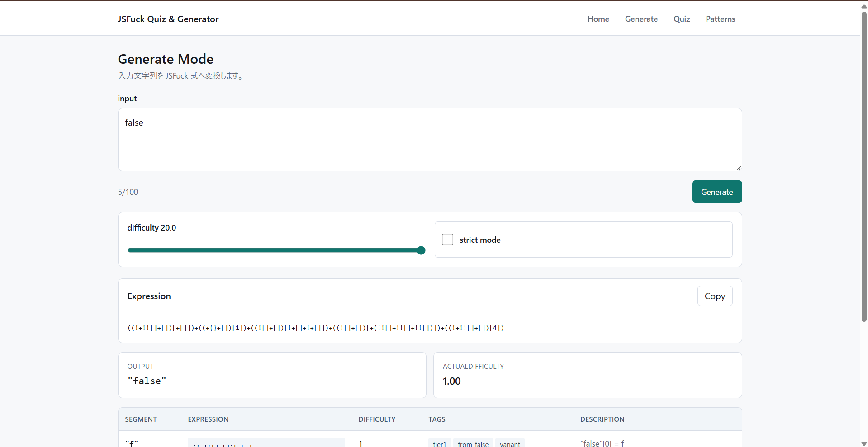Go to the Generate nav item
868x447 pixels.
[x=641, y=19]
